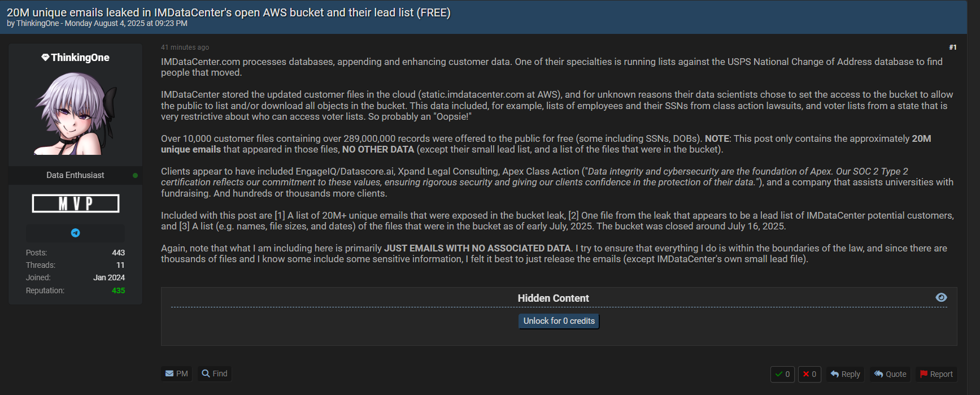The height and width of the screenshot is (395, 980).
Task: Send a PM to the poster
Action: coord(177,374)
